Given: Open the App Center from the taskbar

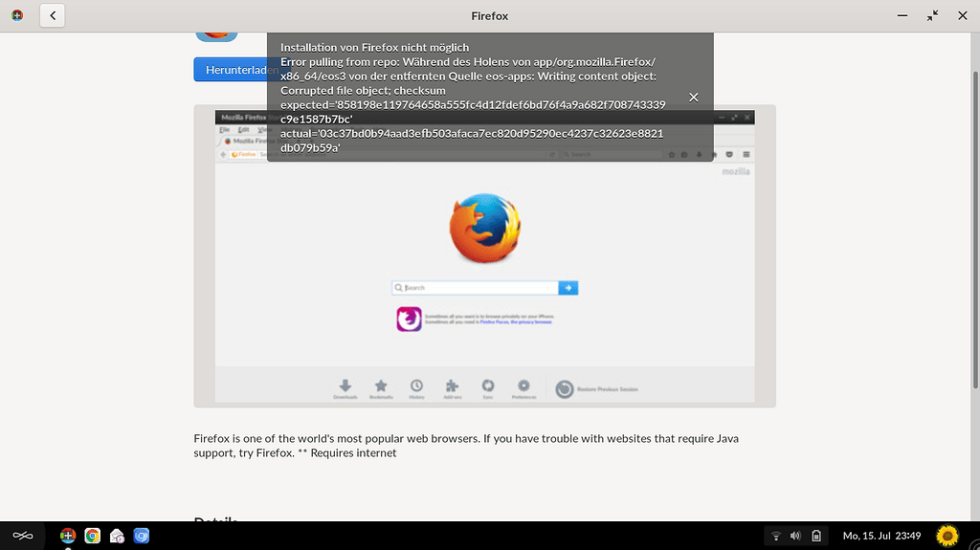Looking at the screenshot, I should point(68,536).
